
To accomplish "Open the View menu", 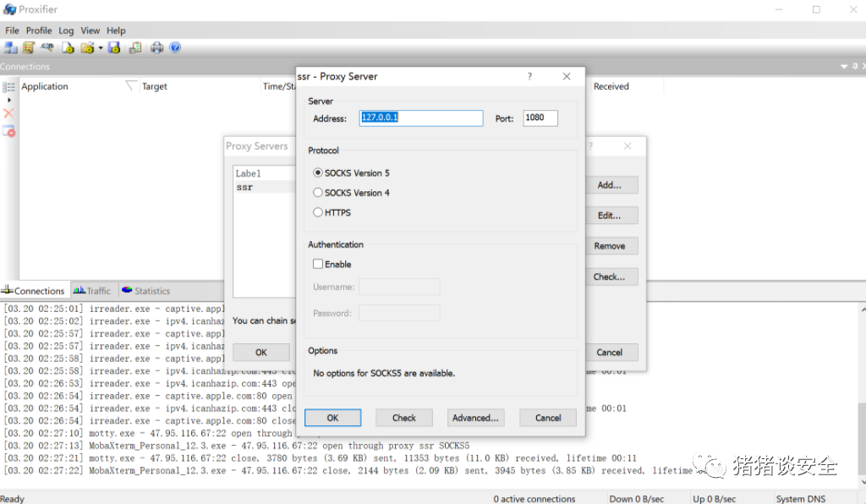I will pos(90,30).
